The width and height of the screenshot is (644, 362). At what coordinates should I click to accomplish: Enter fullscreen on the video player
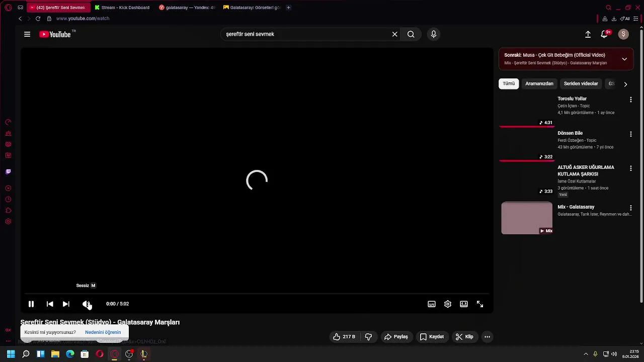pos(480,304)
